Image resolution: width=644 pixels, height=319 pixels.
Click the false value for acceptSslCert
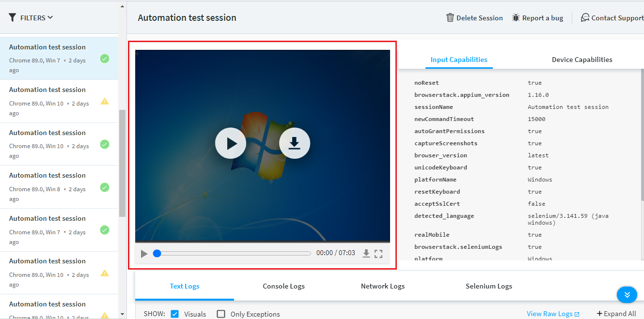[x=536, y=204]
